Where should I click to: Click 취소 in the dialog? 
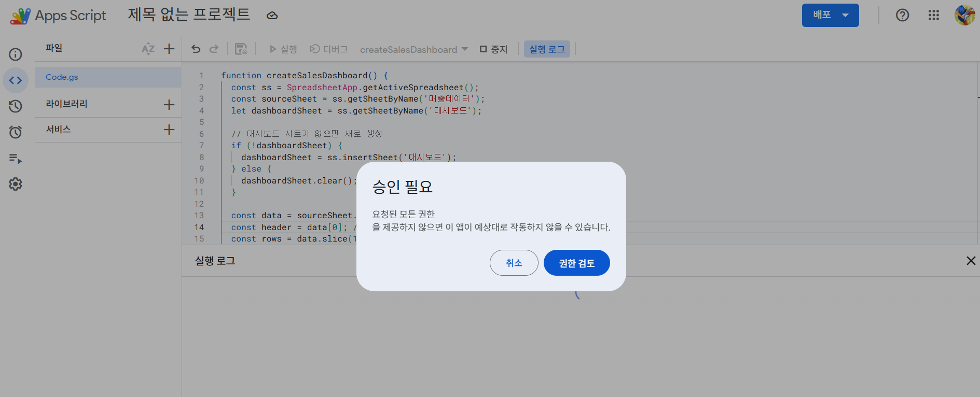514,263
